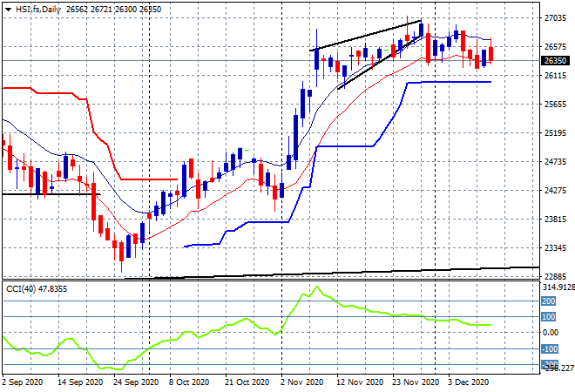The width and height of the screenshot is (575, 392).
Task: Click the 26575 price axis label
Action: pos(555,46)
